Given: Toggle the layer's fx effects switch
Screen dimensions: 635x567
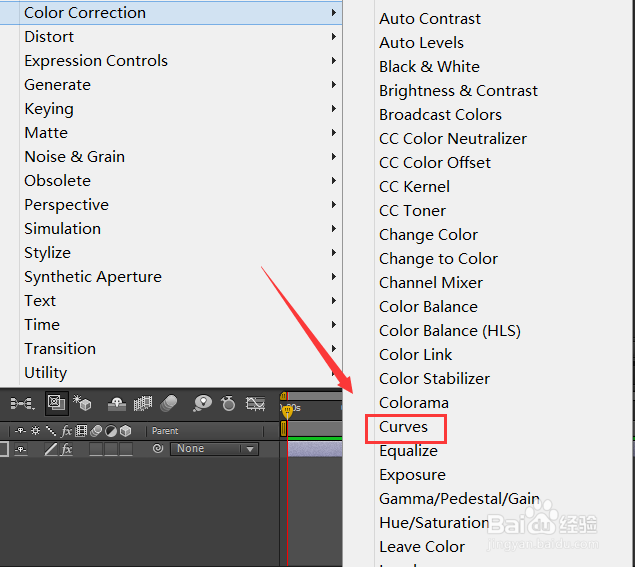Looking at the screenshot, I should [x=66, y=449].
